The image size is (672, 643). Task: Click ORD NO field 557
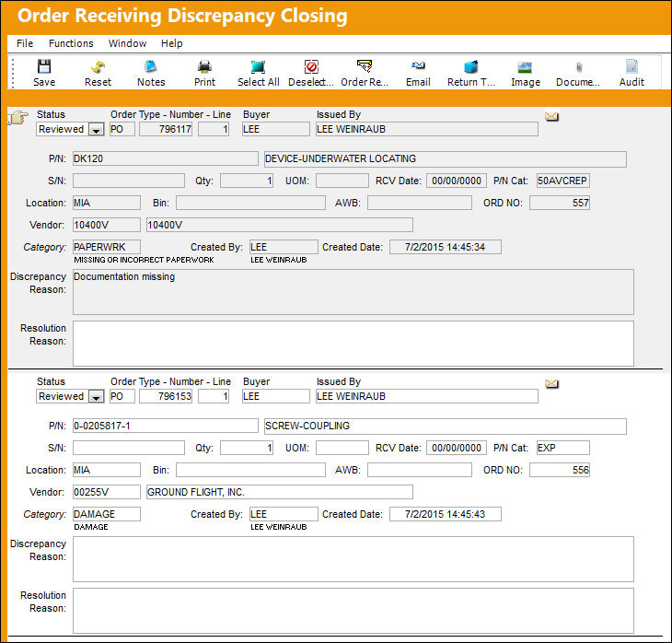[560, 203]
